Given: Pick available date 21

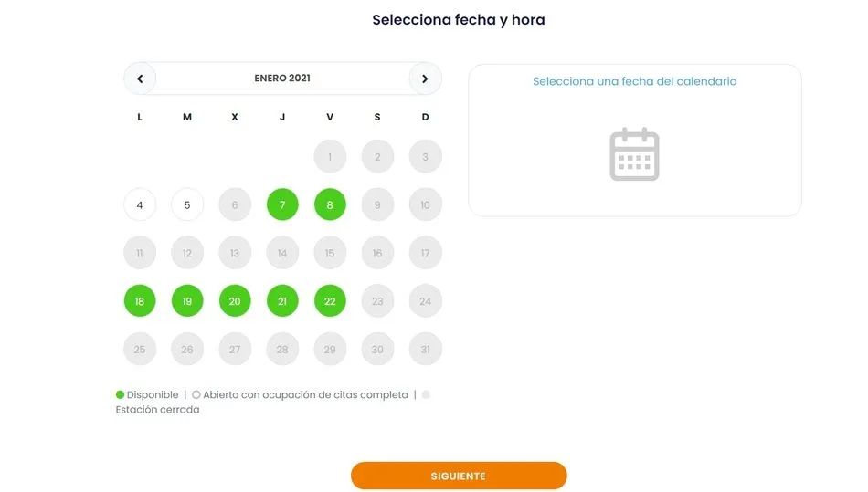Looking at the screenshot, I should [282, 301].
